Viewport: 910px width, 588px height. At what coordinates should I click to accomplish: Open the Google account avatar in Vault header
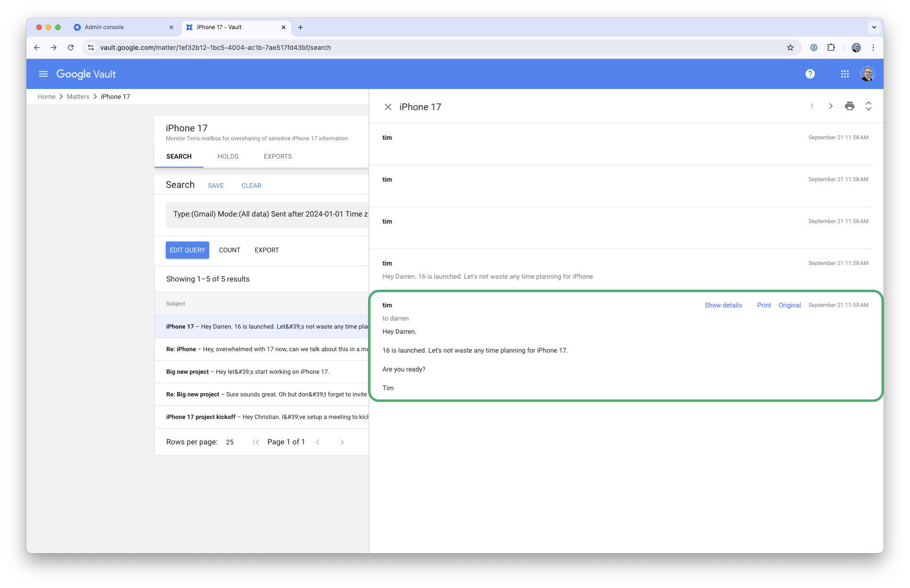pos(868,74)
